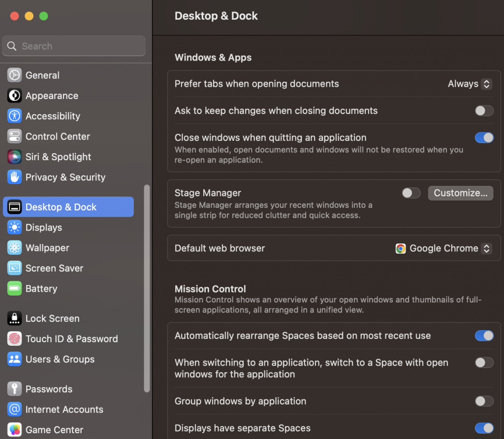Open Siri & Spotlight settings icon

[13, 157]
